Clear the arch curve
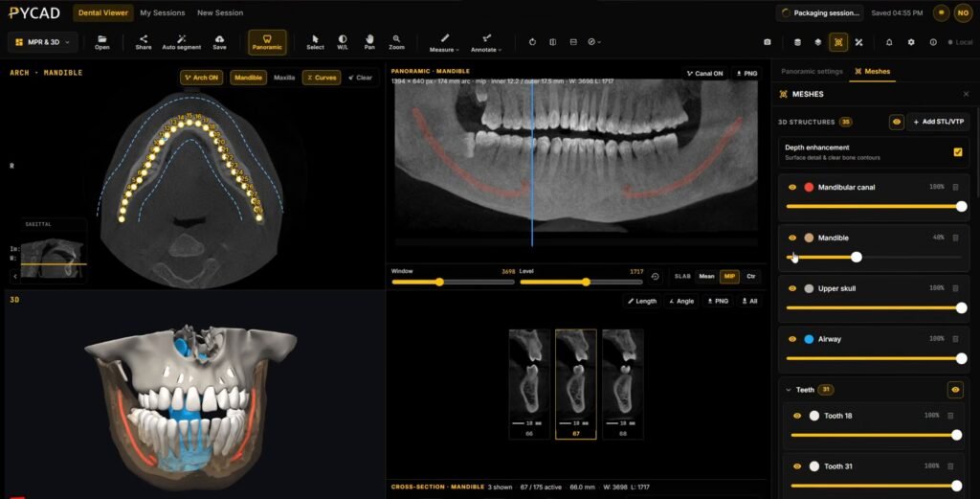The width and height of the screenshot is (980, 499). 360,78
